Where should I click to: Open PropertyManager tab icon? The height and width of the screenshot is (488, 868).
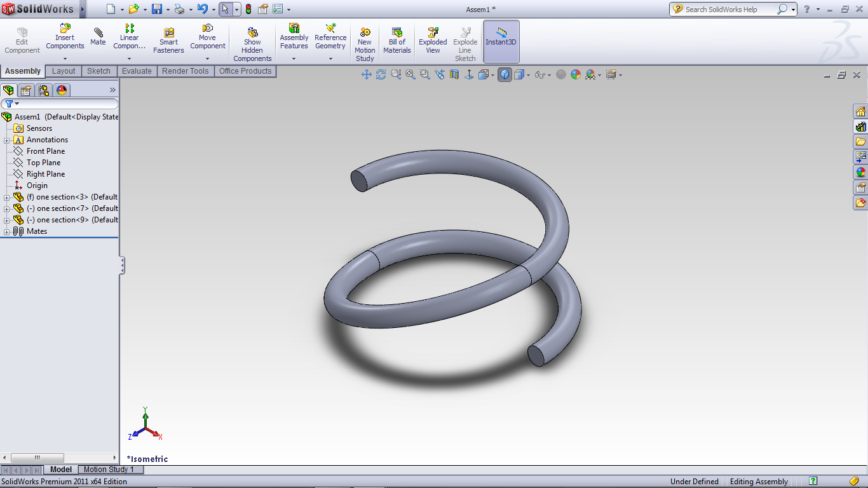tap(26, 90)
